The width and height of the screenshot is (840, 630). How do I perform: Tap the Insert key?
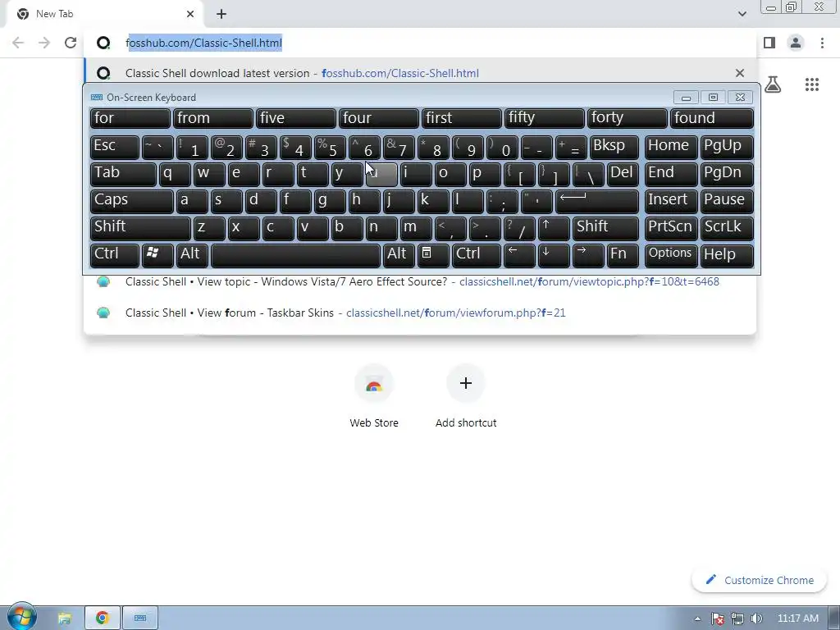[x=671, y=201]
